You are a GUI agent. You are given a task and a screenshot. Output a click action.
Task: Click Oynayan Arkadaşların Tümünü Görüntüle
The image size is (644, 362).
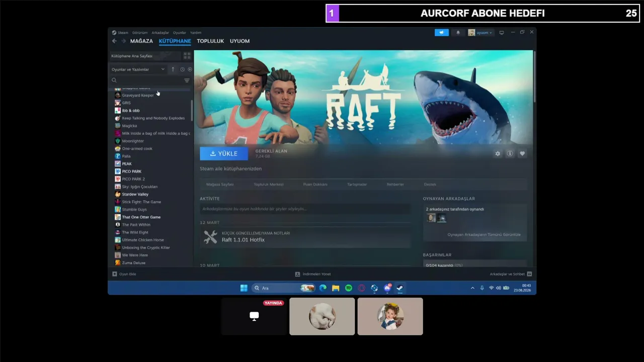pyautogui.click(x=484, y=235)
